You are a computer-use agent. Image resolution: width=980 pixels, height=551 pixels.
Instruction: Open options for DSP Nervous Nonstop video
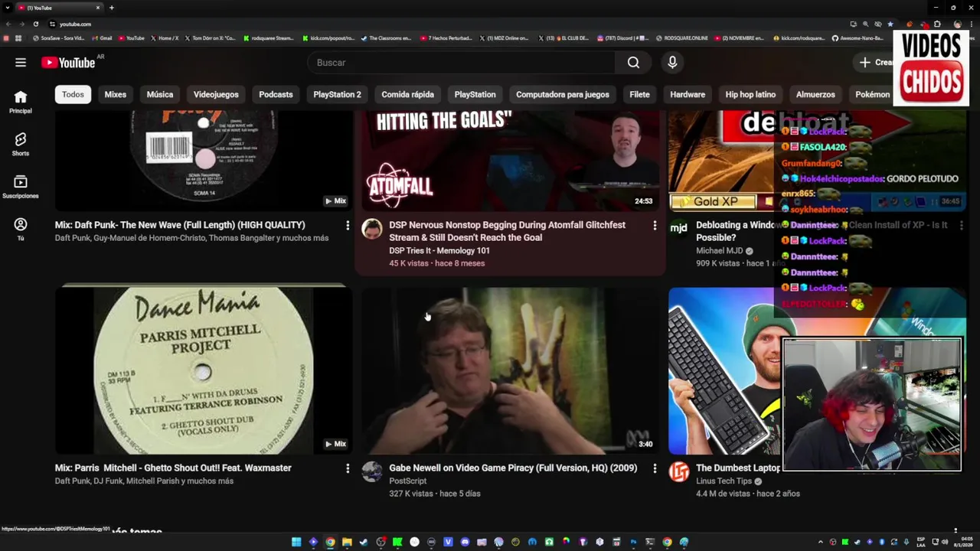point(655,226)
